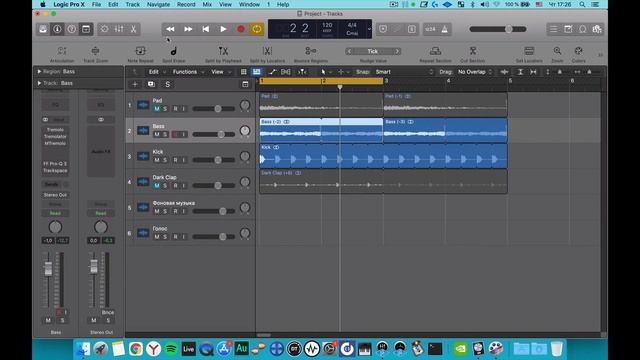
Task: Open the Record menu
Action: (x=186, y=4)
